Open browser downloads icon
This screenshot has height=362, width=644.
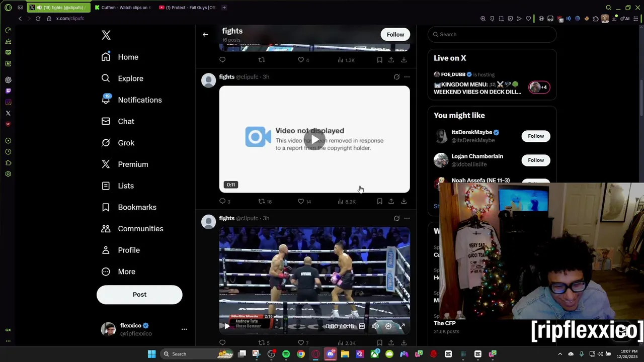[614, 19]
